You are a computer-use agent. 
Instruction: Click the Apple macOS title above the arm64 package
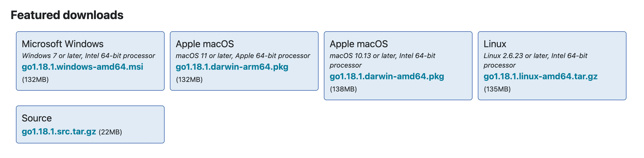click(205, 44)
